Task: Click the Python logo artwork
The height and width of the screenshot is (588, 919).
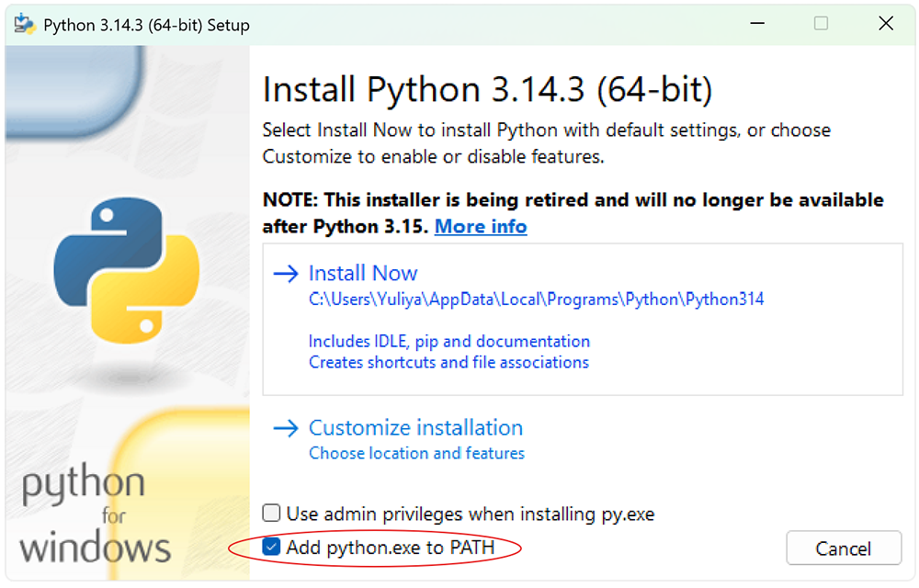Action: pos(127,266)
